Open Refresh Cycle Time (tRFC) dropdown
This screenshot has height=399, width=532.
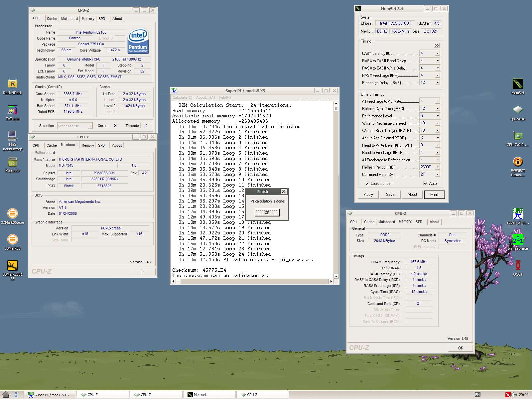(x=438, y=108)
